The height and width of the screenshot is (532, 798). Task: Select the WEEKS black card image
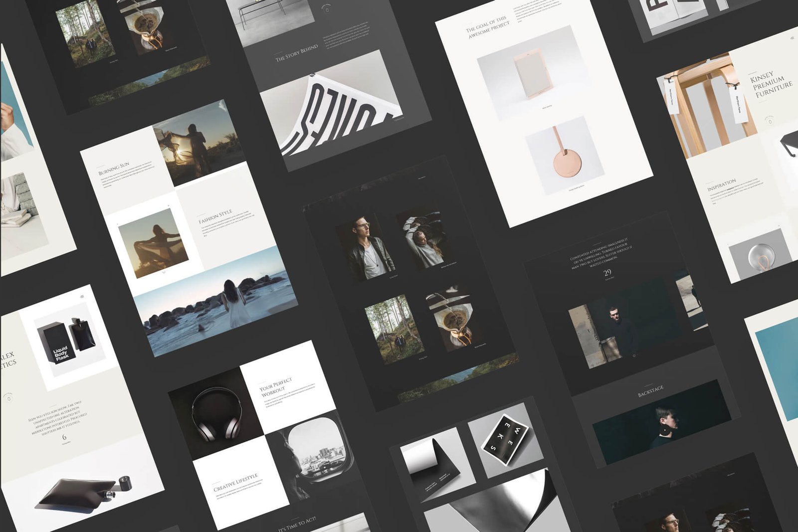[x=505, y=438]
